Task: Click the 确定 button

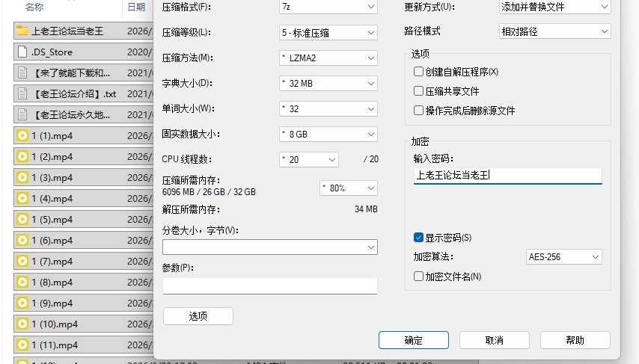Action: 414,340
